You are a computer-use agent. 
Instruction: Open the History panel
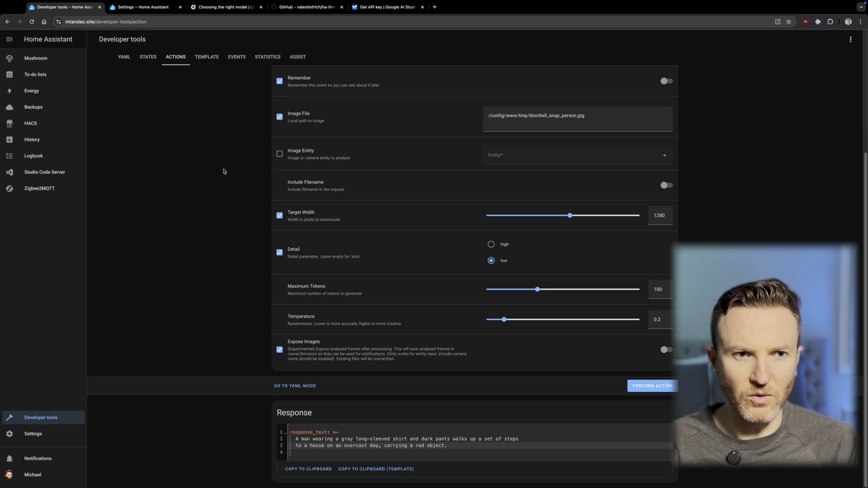click(x=32, y=139)
